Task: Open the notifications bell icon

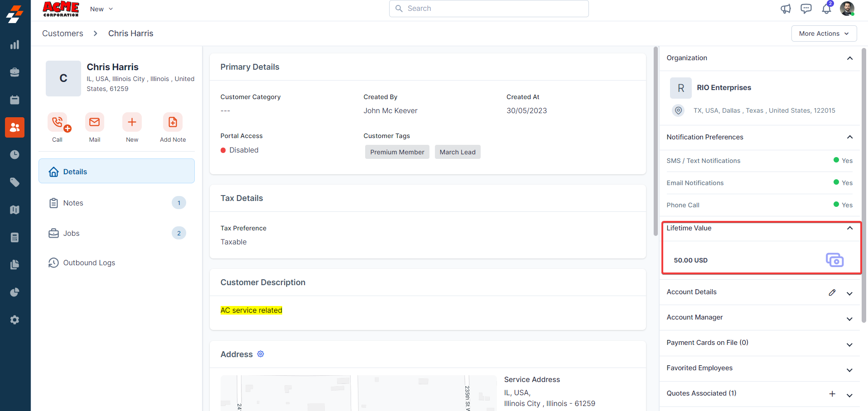Action: point(826,9)
